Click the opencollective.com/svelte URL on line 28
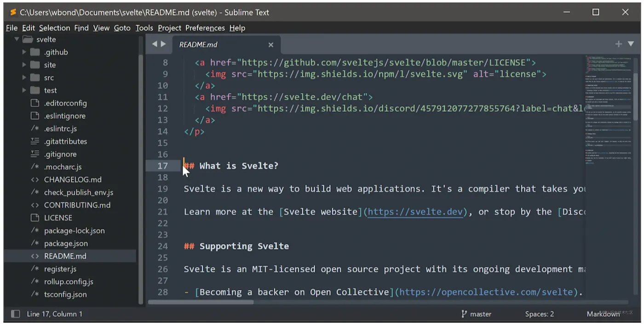Image resolution: width=644 pixels, height=326 pixels. [x=487, y=292]
